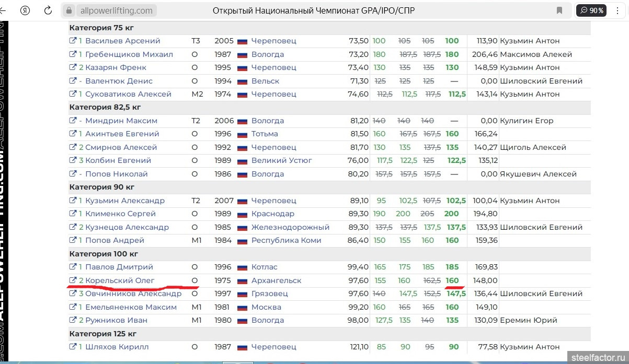Click the city link Архангельск
The height and width of the screenshot is (364, 629).
point(276,280)
